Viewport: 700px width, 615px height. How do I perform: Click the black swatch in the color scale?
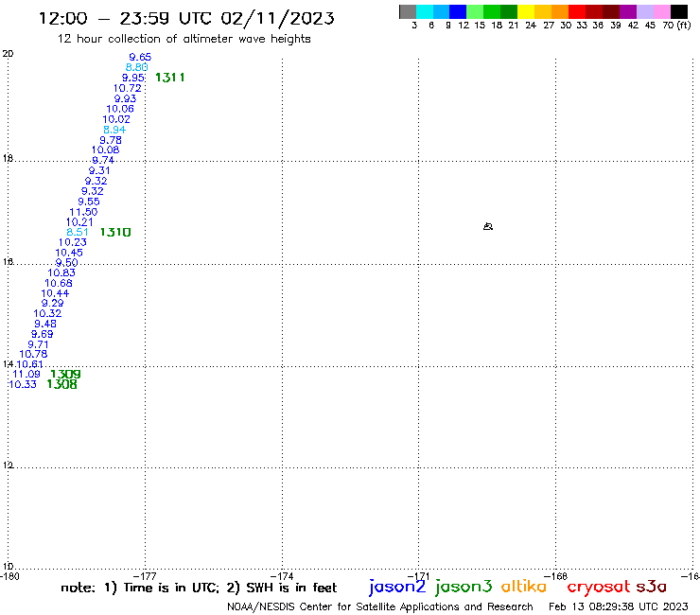coord(678,11)
